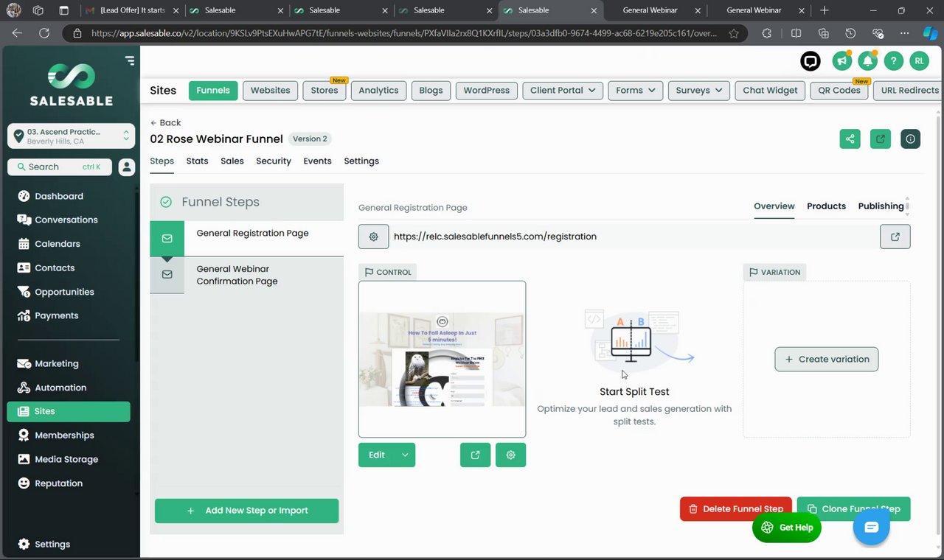Open the help question mark icon
The width and height of the screenshot is (944, 560).
coord(893,61)
